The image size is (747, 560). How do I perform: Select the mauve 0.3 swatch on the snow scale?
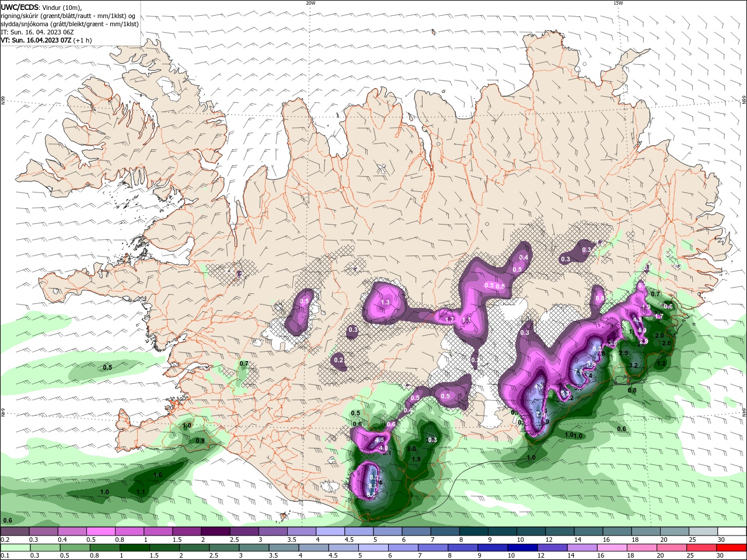pyautogui.click(x=43, y=531)
